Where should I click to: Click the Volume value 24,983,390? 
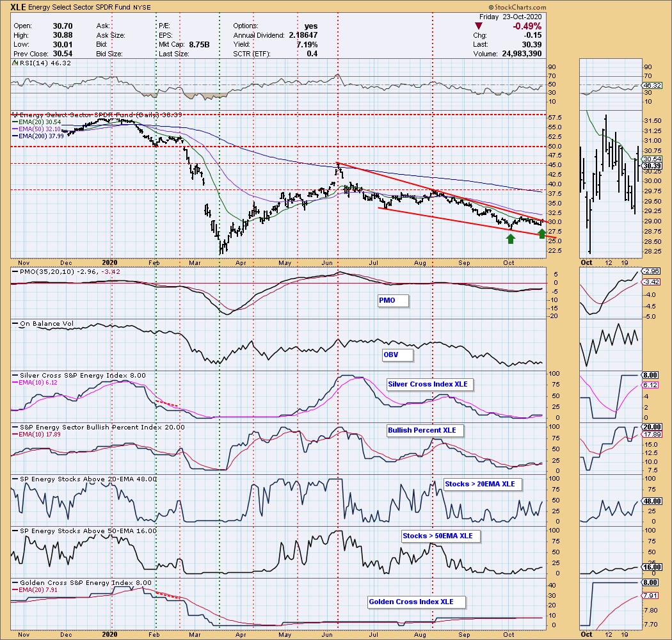coord(522,54)
